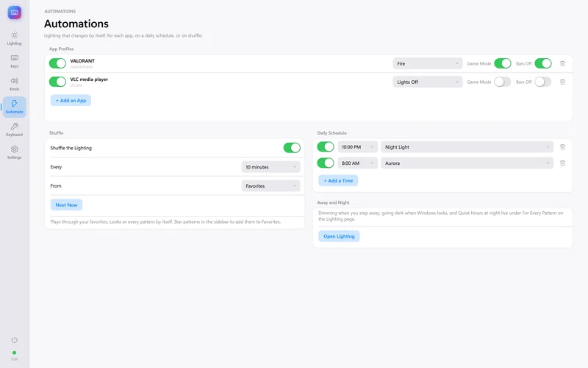Open the Fire pattern dropdown for VALORANT
Screen dimensions: 588x368
[x=428, y=63]
